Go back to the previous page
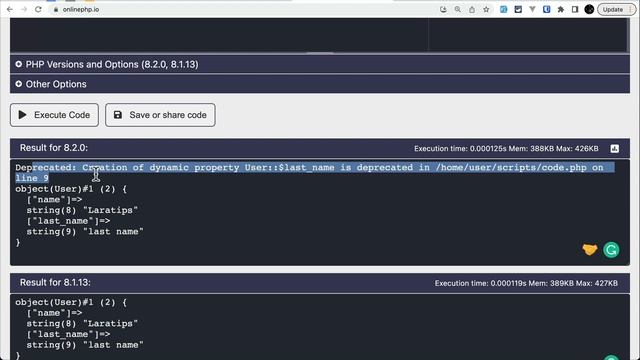 coord(10,9)
